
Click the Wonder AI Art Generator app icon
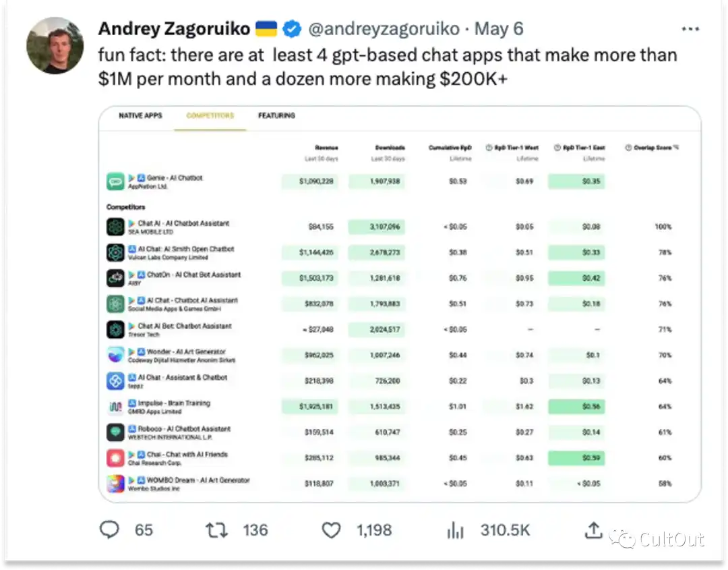point(115,355)
